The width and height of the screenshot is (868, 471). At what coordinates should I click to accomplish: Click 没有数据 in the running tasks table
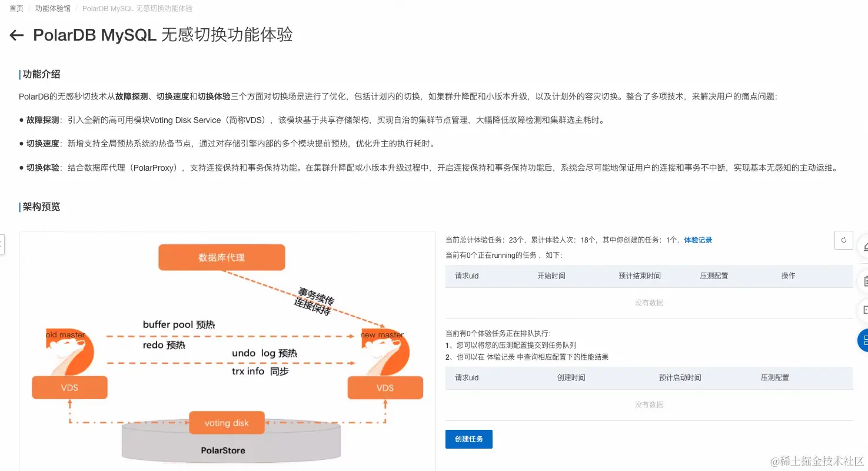tap(649, 303)
